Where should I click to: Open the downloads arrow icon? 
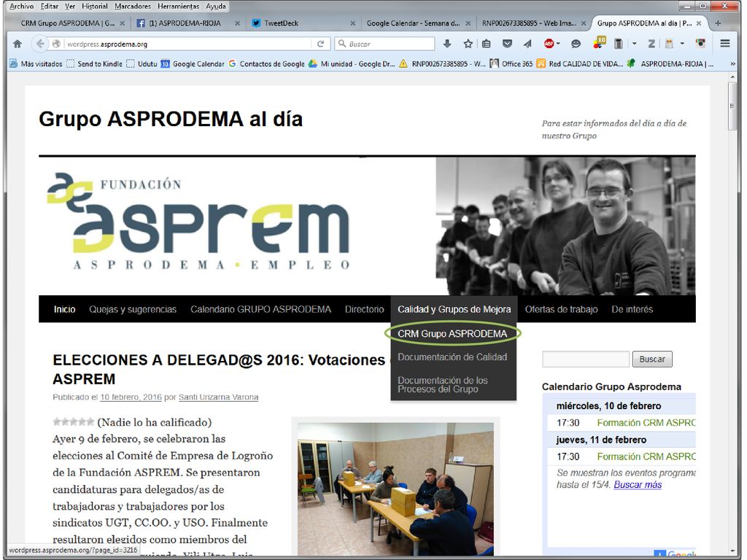[447, 44]
